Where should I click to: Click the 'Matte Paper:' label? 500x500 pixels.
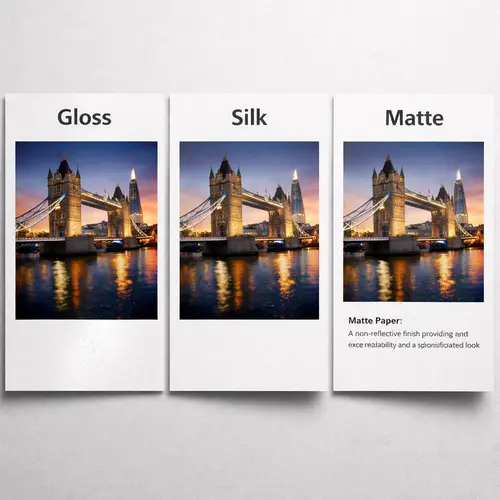coord(375,321)
